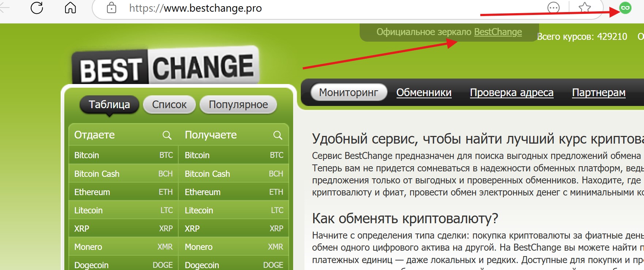Choose Ethereum in the Отдаете column
Image resolution: width=644 pixels, height=270 pixels.
pyautogui.click(x=123, y=192)
